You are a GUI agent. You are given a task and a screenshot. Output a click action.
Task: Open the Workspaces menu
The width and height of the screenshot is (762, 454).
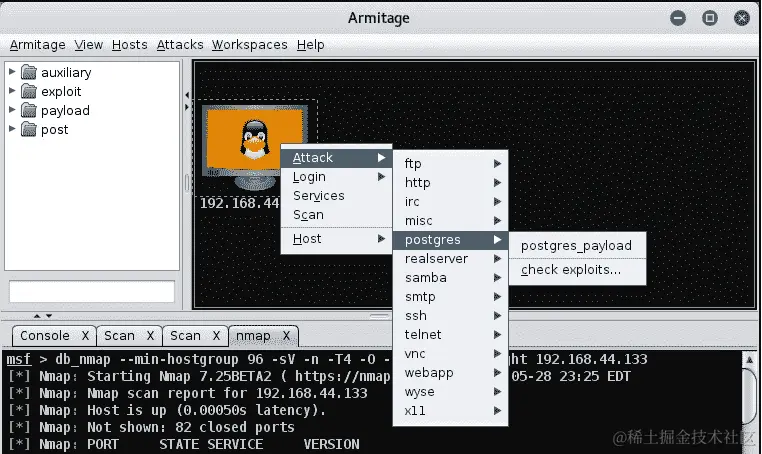(x=250, y=45)
